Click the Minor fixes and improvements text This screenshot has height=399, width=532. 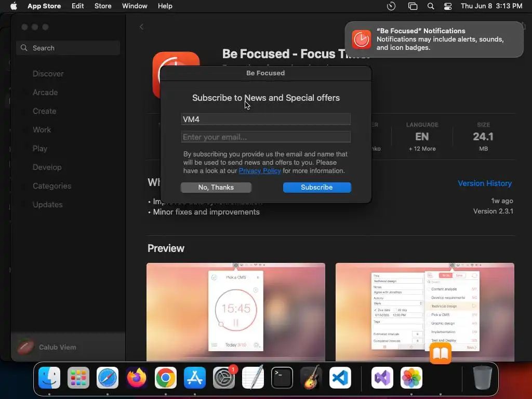click(206, 212)
